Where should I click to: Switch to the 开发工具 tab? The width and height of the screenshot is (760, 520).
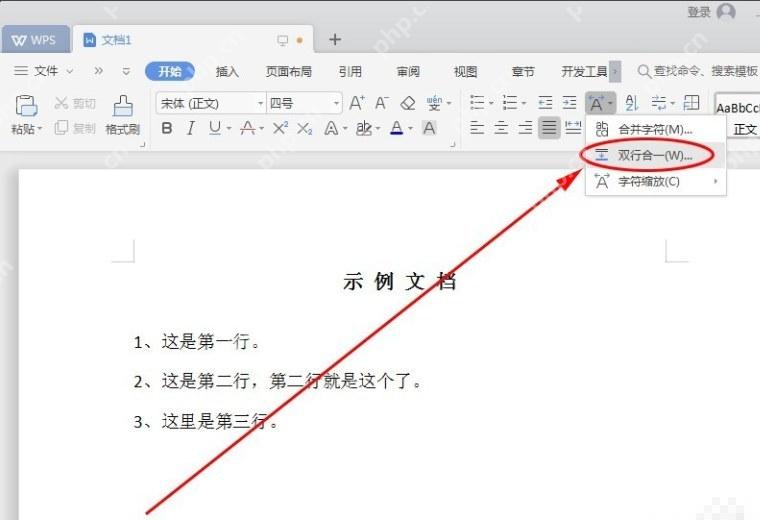584,72
